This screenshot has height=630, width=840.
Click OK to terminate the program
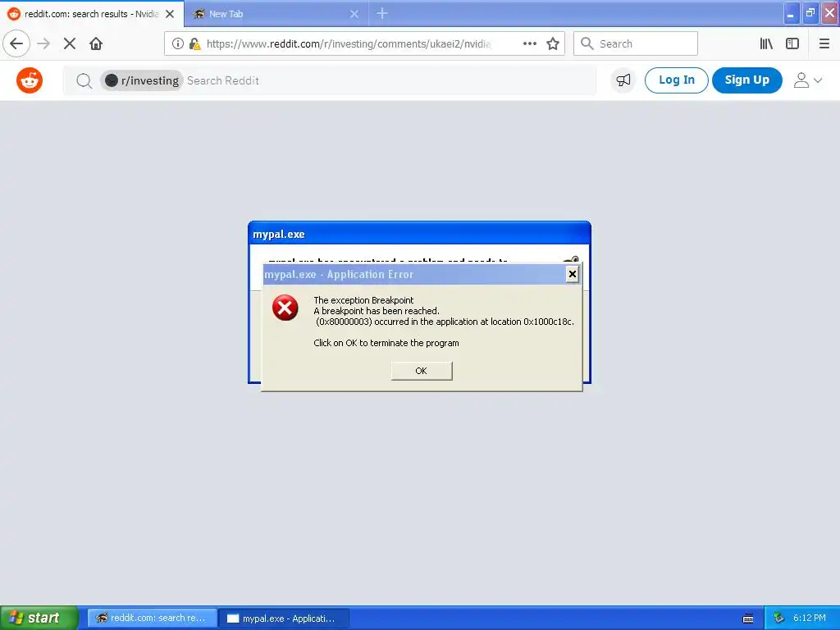pos(422,371)
